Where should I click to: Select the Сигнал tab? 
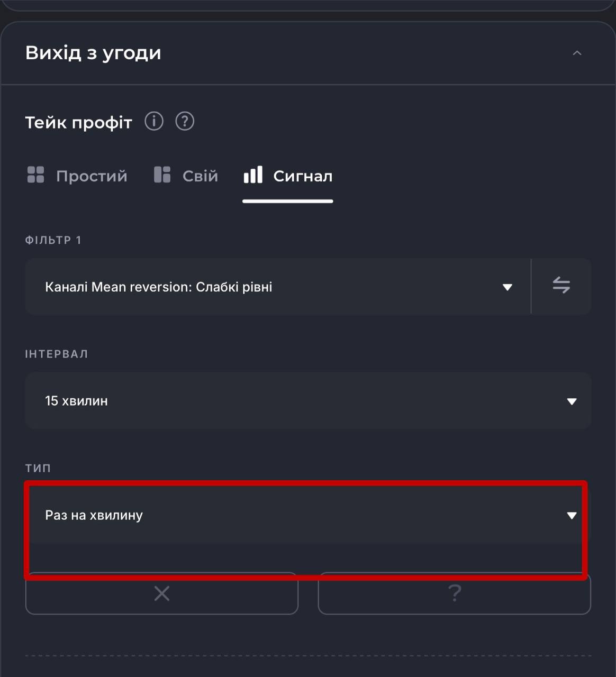(303, 176)
